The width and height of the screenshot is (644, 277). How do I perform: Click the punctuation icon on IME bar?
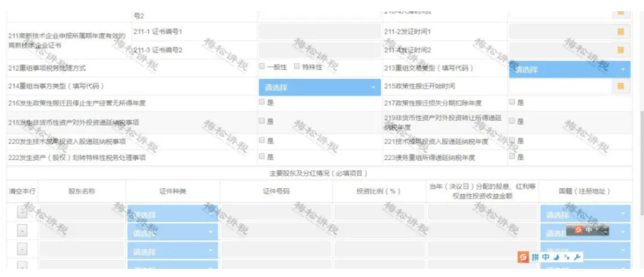[567, 258]
